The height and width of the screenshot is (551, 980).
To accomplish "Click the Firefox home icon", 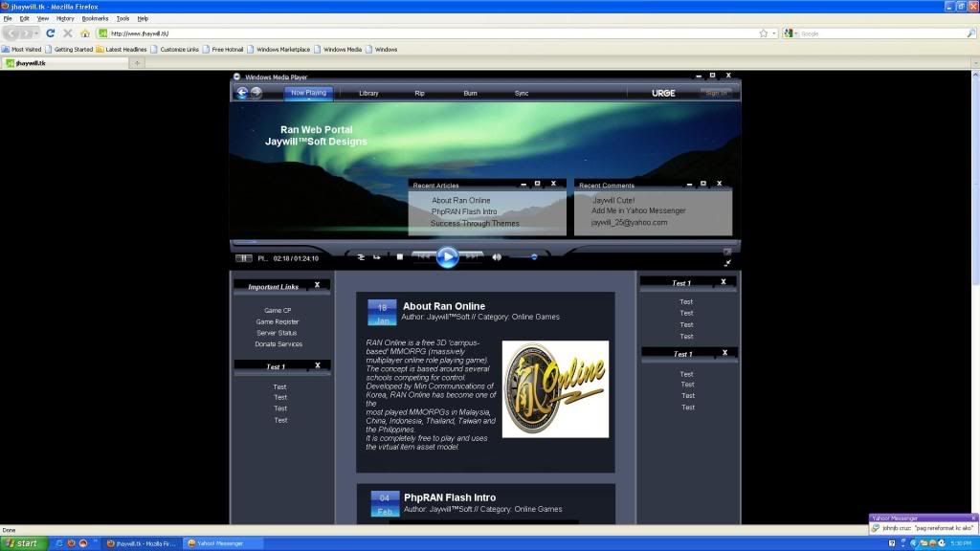I will 85,33.
